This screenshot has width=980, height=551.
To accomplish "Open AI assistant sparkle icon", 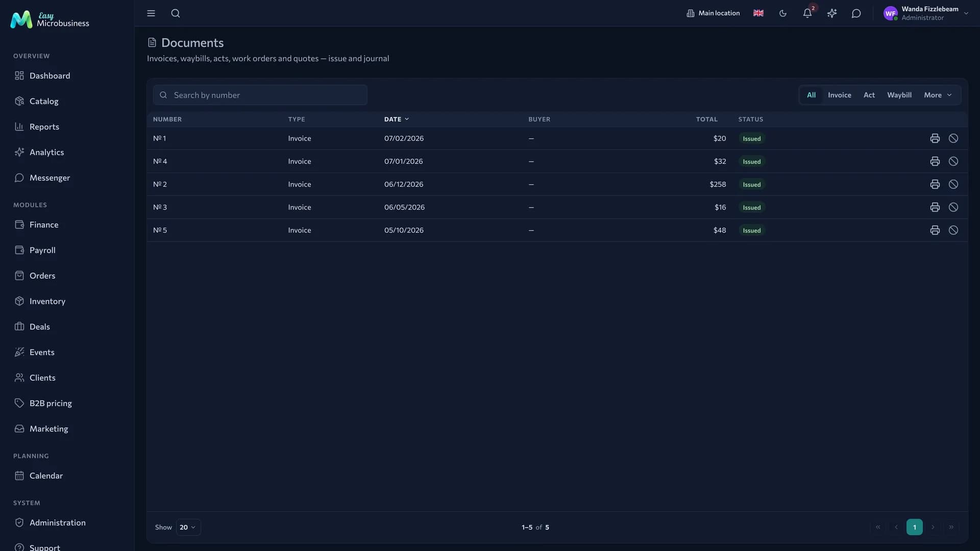I will point(832,13).
